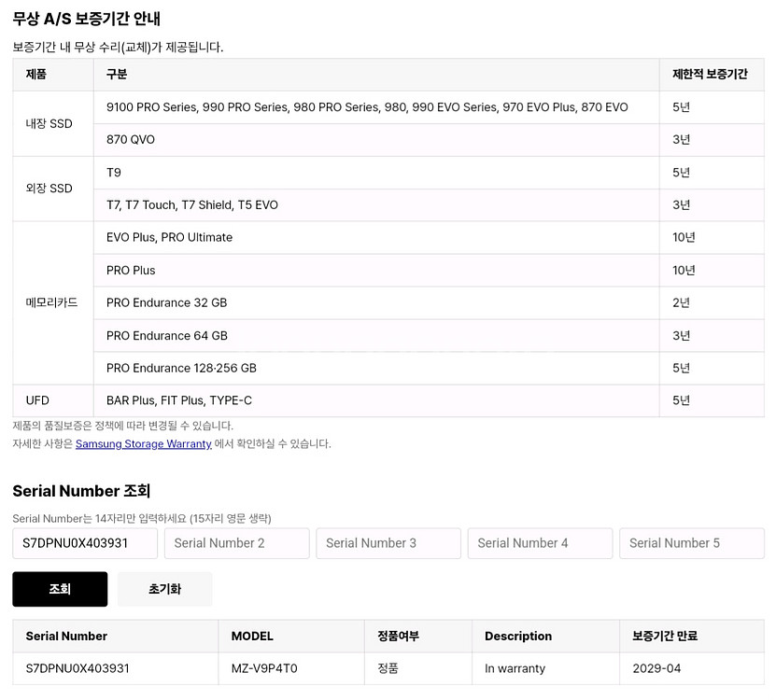Click the 메모리카드 category cell
776x700 pixels.
[x=52, y=302]
